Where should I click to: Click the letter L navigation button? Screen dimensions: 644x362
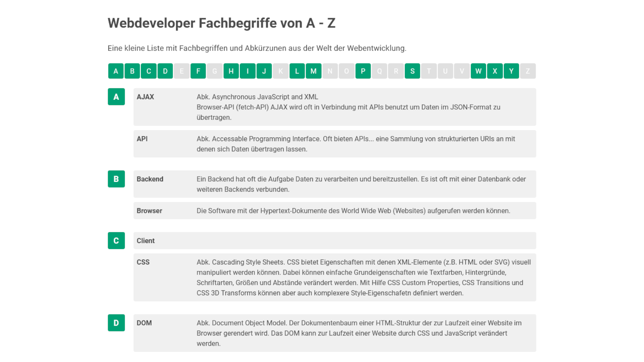click(x=297, y=71)
